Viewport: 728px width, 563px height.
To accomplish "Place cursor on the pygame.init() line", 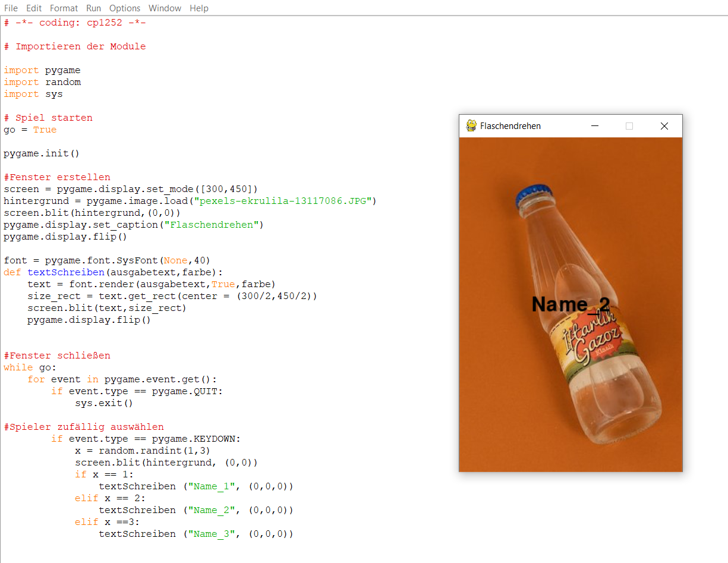I will click(42, 153).
